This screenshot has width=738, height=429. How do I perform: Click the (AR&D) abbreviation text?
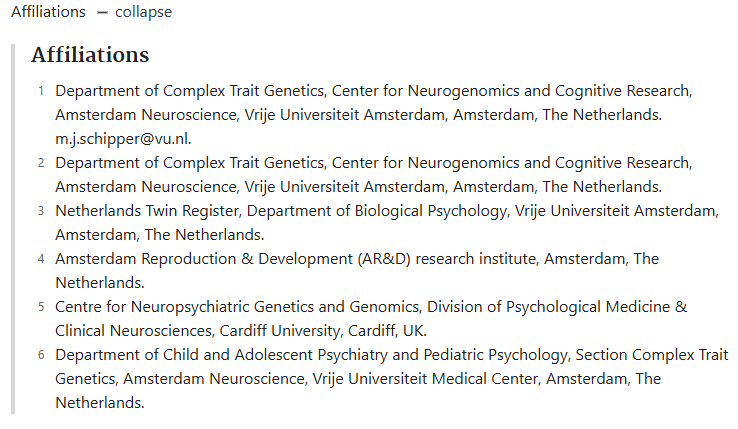(x=384, y=259)
